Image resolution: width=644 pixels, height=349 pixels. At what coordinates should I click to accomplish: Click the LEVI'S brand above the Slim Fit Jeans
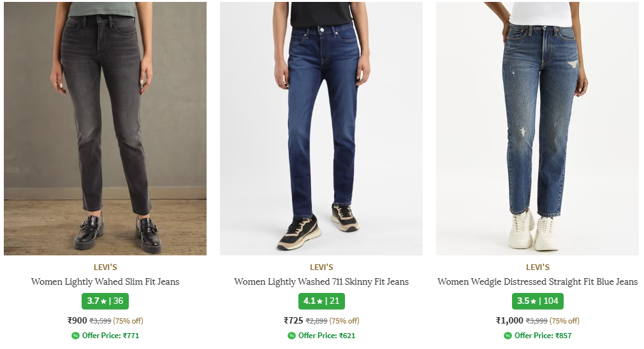pyautogui.click(x=105, y=267)
